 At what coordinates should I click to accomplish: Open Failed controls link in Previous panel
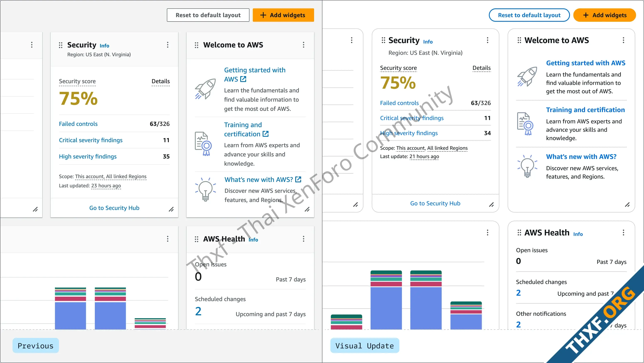point(78,124)
